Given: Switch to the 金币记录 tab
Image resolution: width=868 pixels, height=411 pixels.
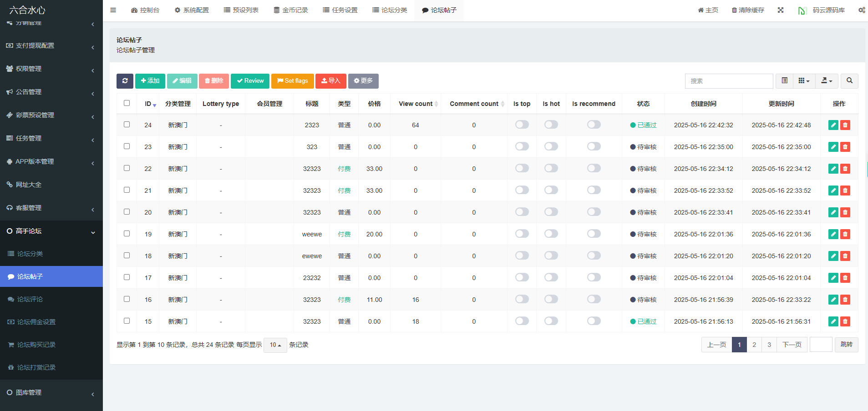Looking at the screenshot, I should click(291, 10).
